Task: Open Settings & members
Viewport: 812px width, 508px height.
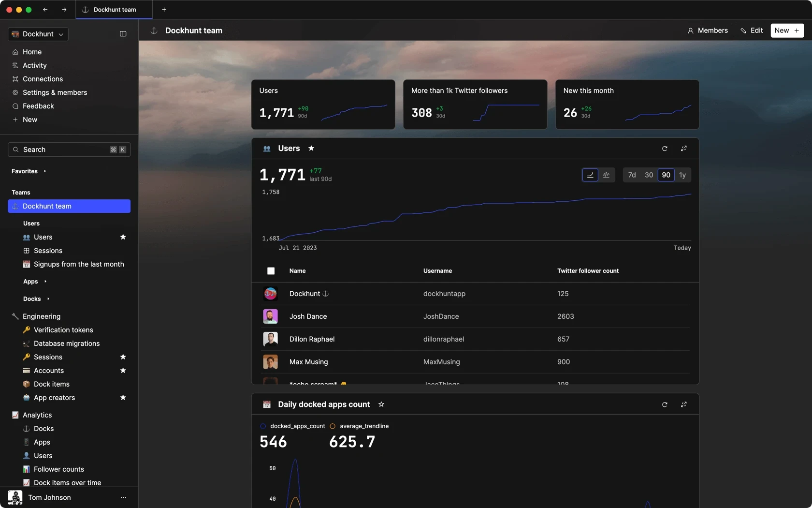Action: point(55,92)
